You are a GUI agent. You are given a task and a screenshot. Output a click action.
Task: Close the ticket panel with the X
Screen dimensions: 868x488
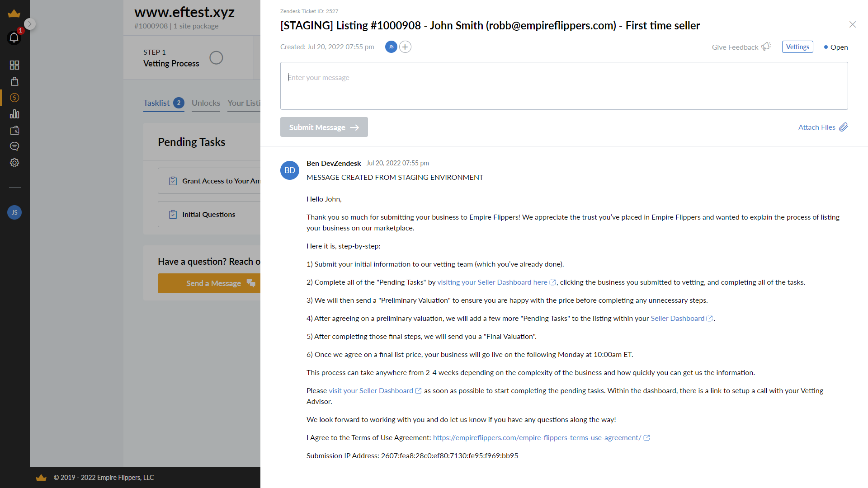(x=853, y=24)
